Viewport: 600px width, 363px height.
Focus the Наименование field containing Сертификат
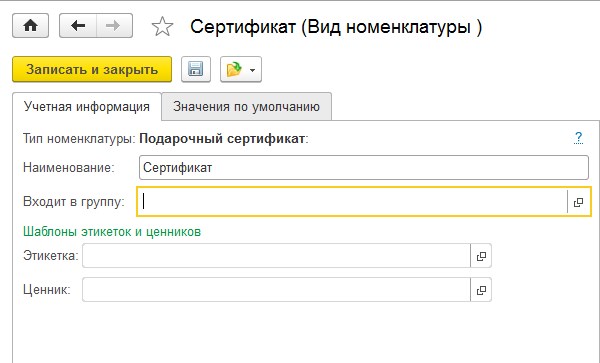pyautogui.click(x=364, y=167)
